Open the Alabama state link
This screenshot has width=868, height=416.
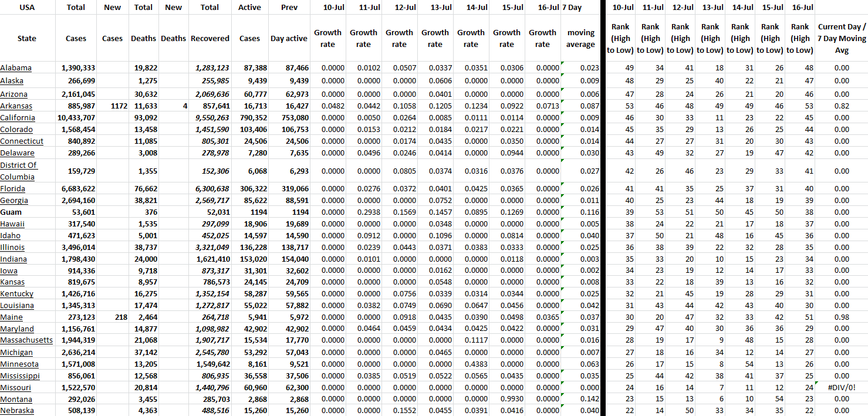pyautogui.click(x=16, y=68)
